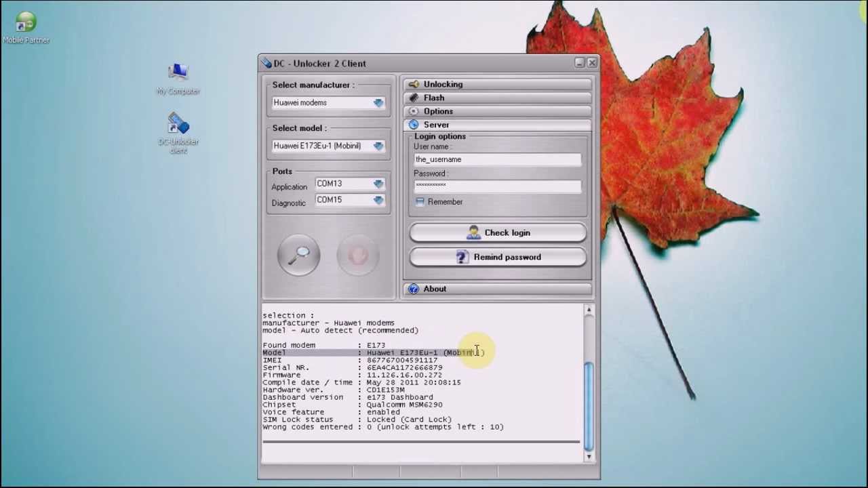The width and height of the screenshot is (868, 488).
Task: Click the SIM Lock status line
Action: pos(357,420)
